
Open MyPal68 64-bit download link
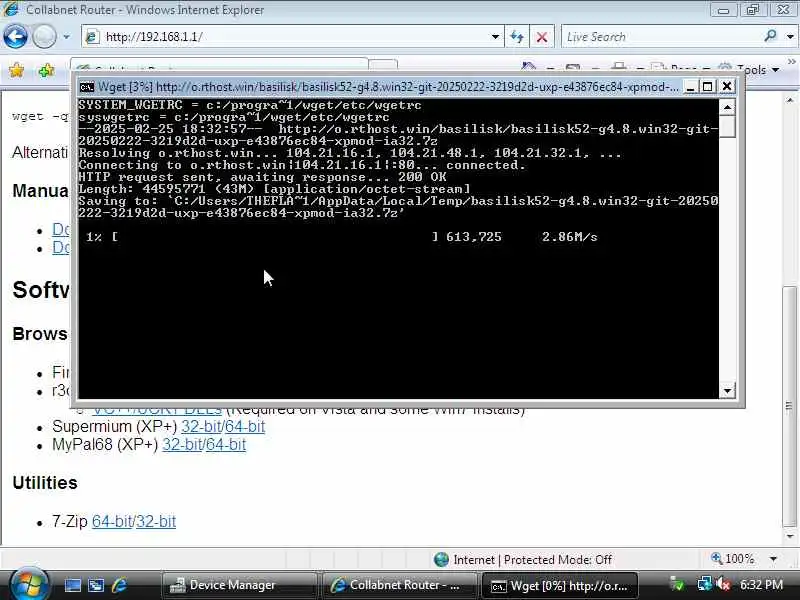tap(224, 444)
